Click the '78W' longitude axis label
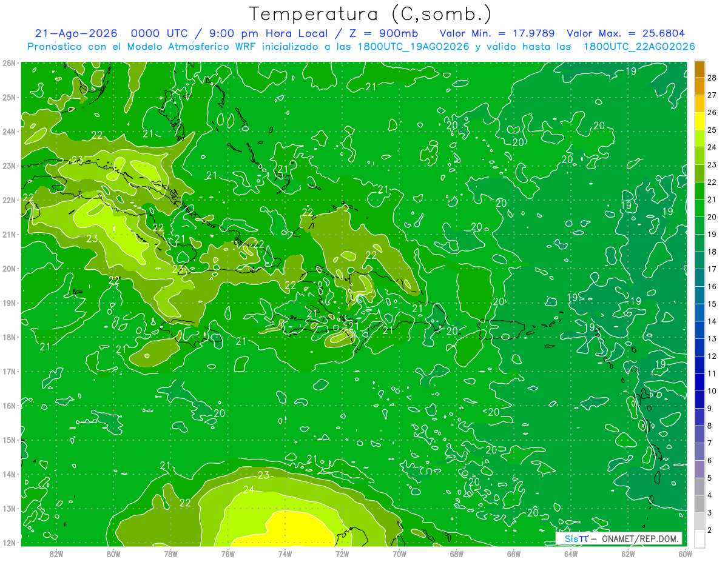Image resolution: width=728 pixels, height=562 pixels. click(x=170, y=554)
